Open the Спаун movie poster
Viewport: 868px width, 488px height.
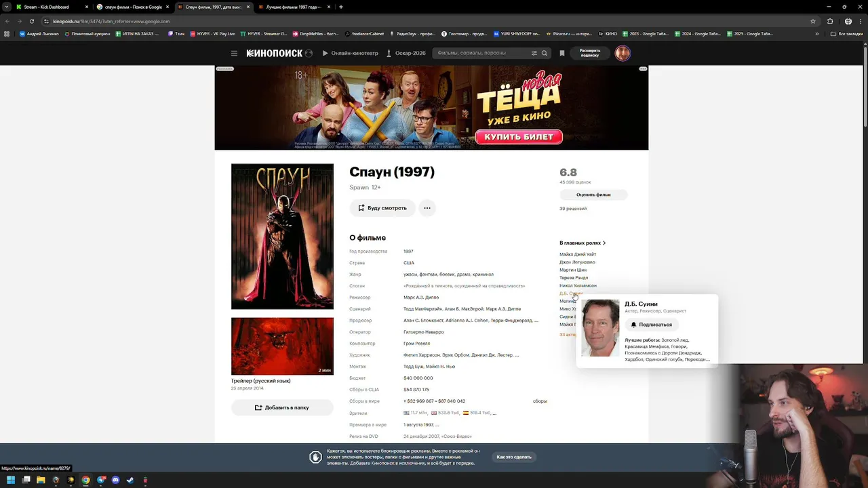click(x=282, y=237)
